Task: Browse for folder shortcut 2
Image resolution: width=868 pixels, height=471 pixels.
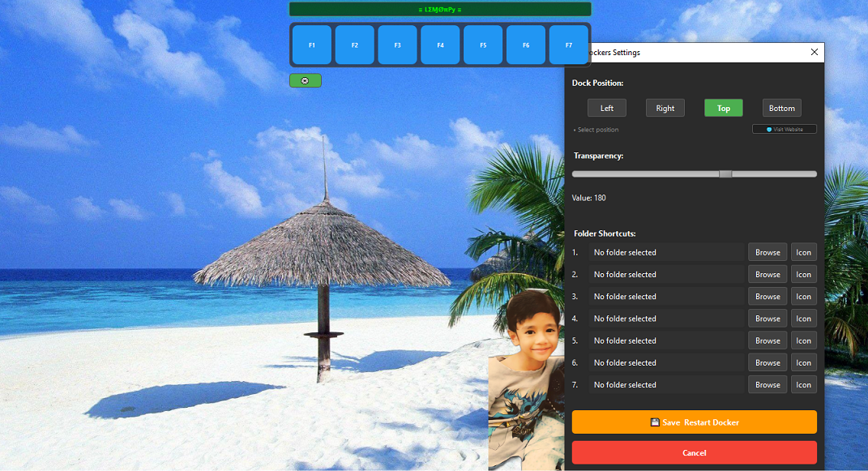Action: [768, 275]
